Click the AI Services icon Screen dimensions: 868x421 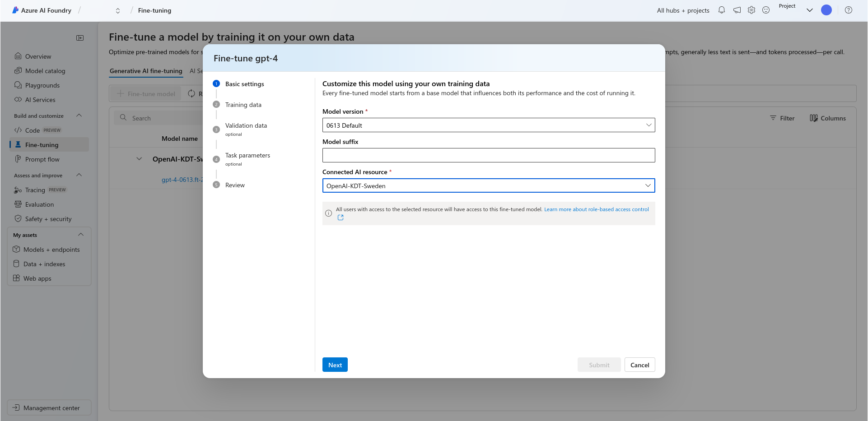18,99
